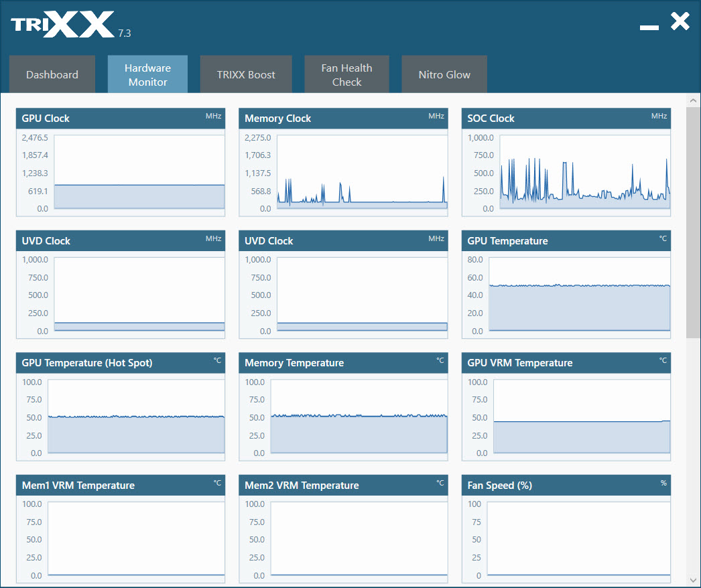Click the 1,706.3 axis label

pyautogui.click(x=257, y=155)
